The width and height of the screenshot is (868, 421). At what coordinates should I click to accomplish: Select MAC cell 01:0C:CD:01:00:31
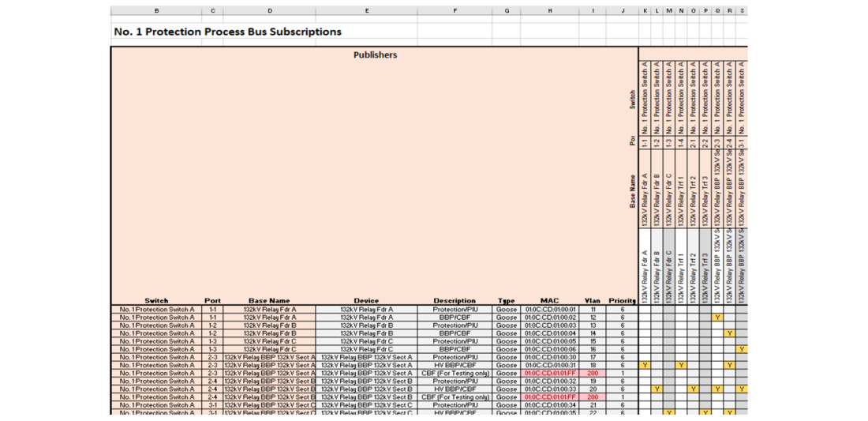pos(550,365)
